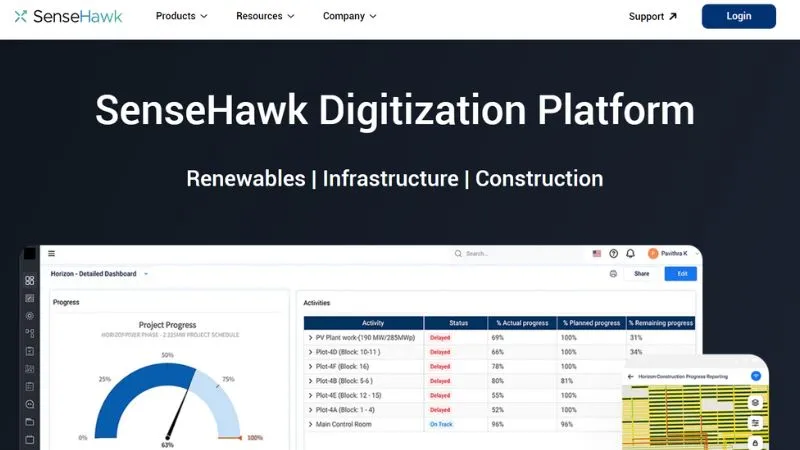Open the bottom calendar sidebar icon
The height and width of the screenshot is (450, 800).
coord(30,439)
